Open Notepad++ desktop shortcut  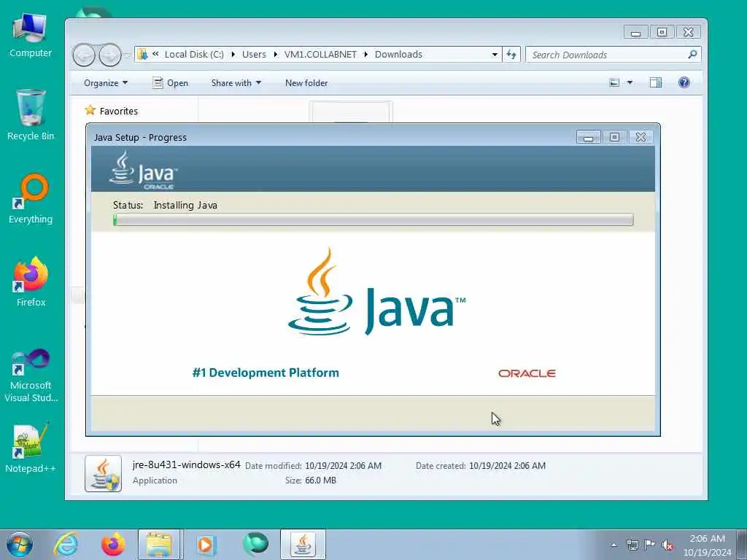click(31, 448)
